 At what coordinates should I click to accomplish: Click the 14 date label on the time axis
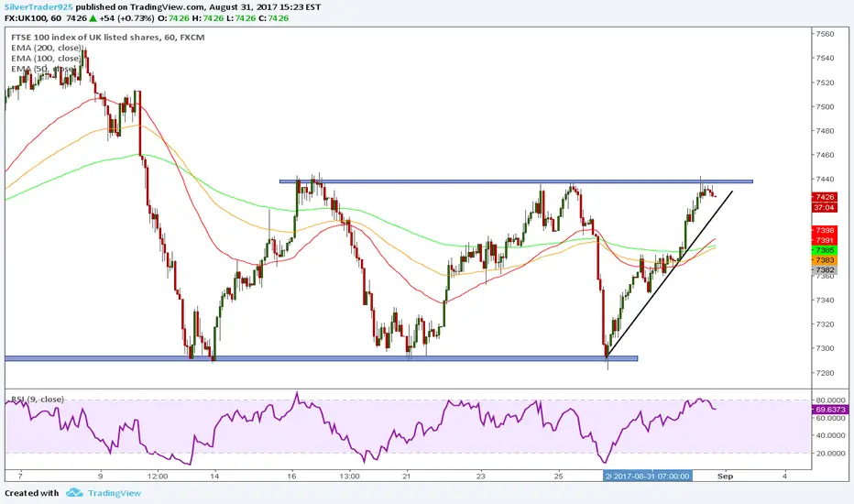(x=215, y=477)
